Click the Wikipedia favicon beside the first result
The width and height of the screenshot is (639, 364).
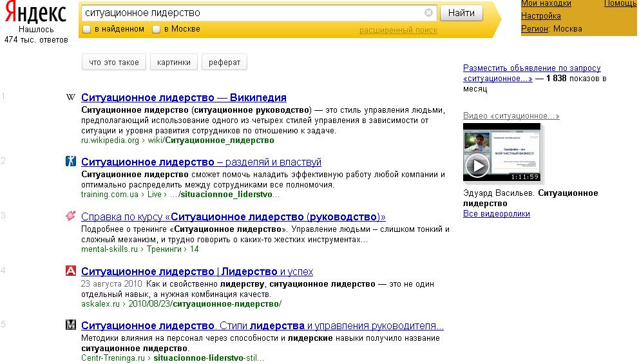[x=70, y=97]
